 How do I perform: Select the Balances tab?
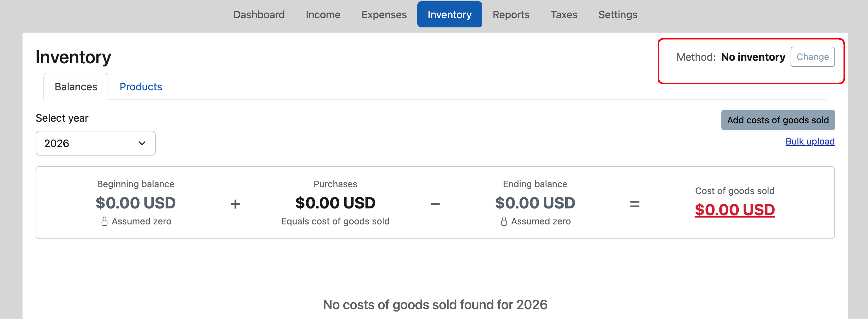[76, 87]
